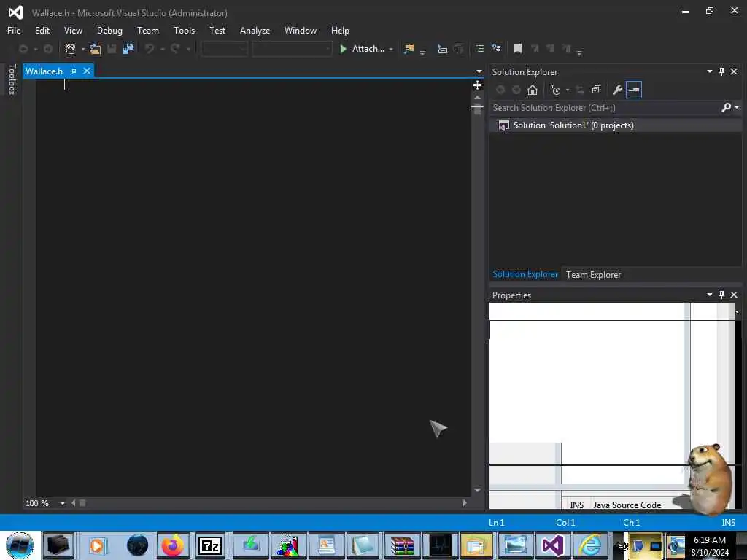Toggle Preview Selected Items in Solution Explorer
747x560 pixels.
[x=634, y=90]
